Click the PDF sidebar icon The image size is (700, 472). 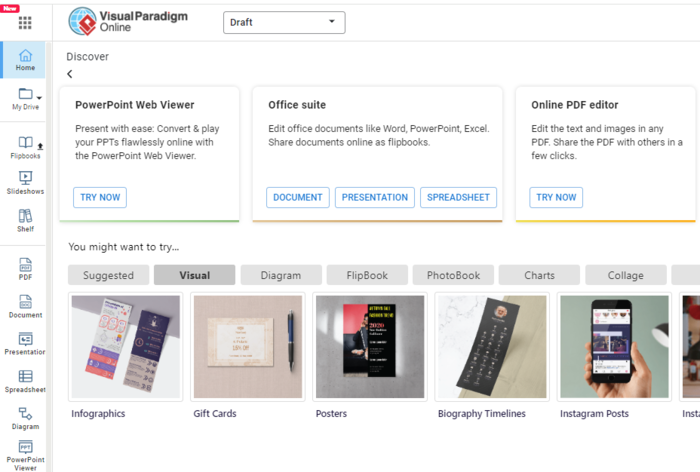tap(25, 271)
